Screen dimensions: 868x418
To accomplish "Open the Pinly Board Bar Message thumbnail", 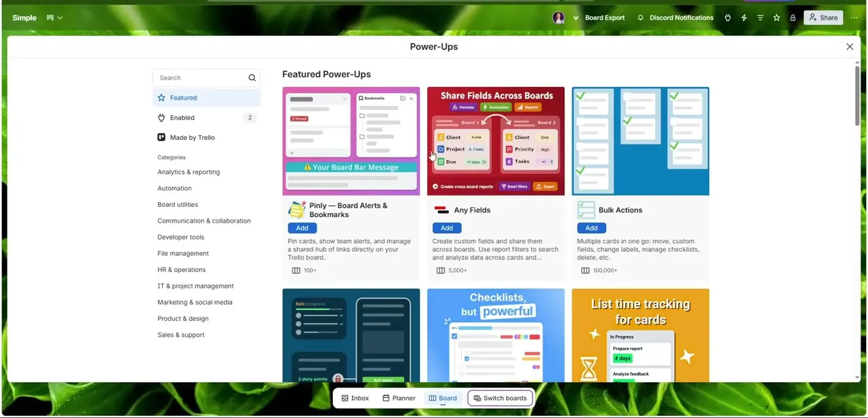I will click(x=351, y=141).
